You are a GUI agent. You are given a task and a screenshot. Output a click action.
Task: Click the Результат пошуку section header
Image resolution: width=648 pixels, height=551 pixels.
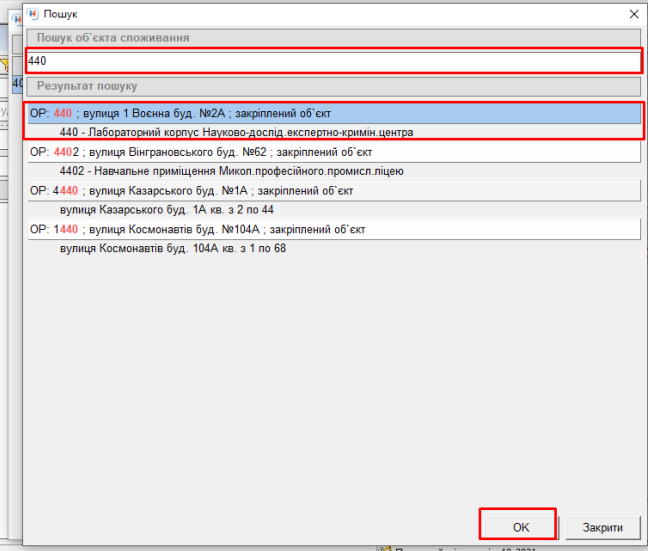point(332,86)
